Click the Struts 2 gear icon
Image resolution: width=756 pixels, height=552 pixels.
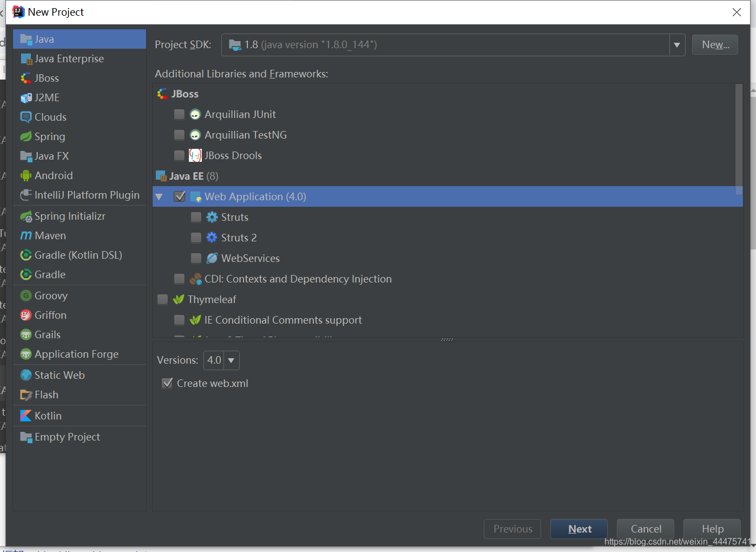point(212,238)
